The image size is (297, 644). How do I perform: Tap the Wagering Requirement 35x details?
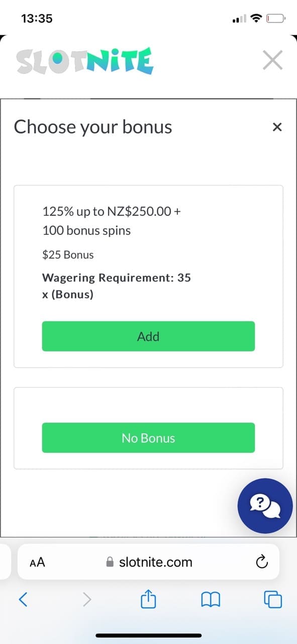click(x=117, y=286)
